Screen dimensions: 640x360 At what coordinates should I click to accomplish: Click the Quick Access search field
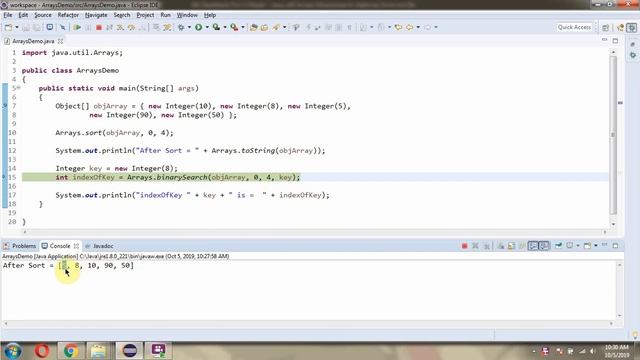[574, 27]
